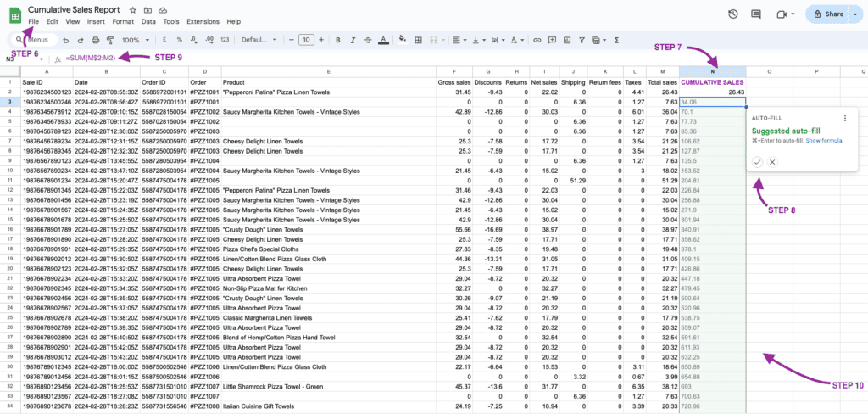This screenshot has height=414, width=868.
Task: Accept the suggested auto-fill with the checkmark
Action: click(x=757, y=162)
